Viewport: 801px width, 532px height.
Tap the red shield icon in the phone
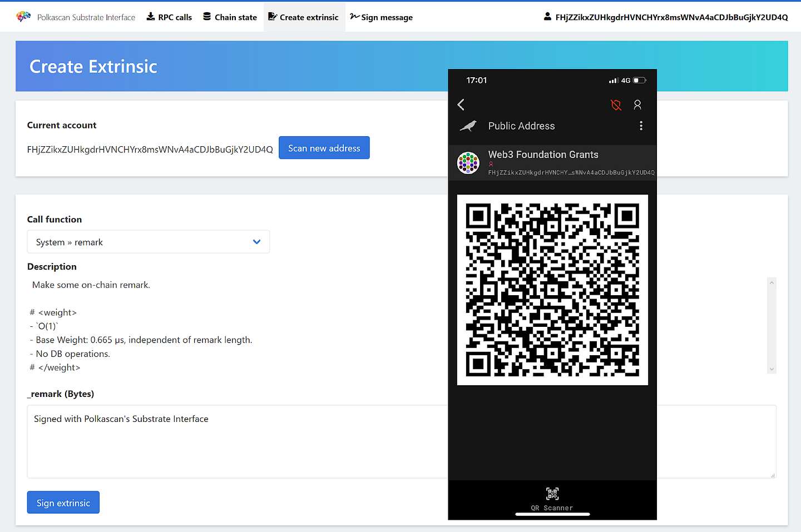(616, 105)
